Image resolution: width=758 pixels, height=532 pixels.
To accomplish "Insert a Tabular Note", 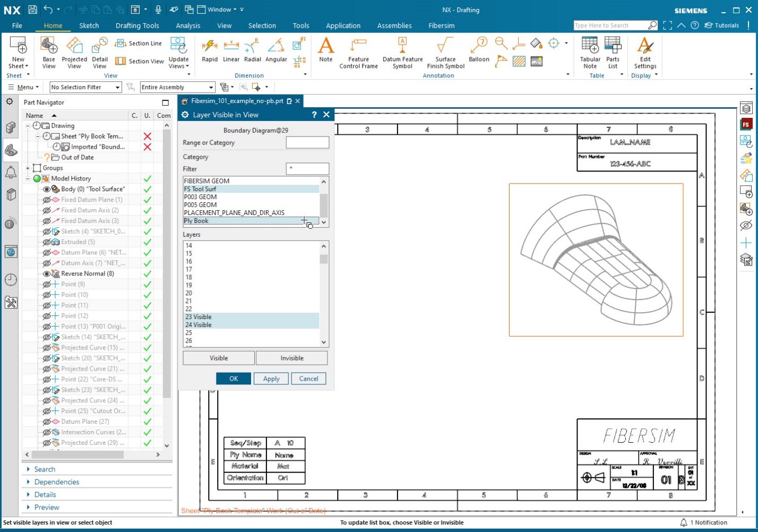I will pyautogui.click(x=590, y=52).
